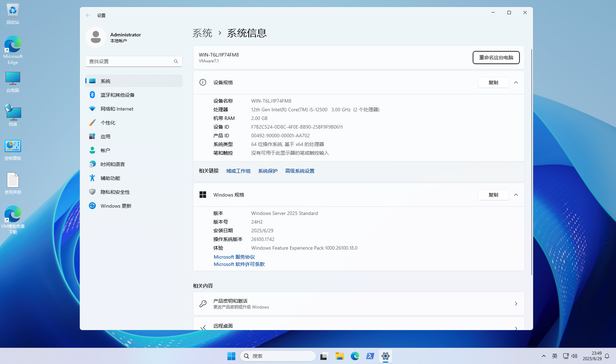
Task: Open 辅助功能 settings
Action: click(134, 178)
